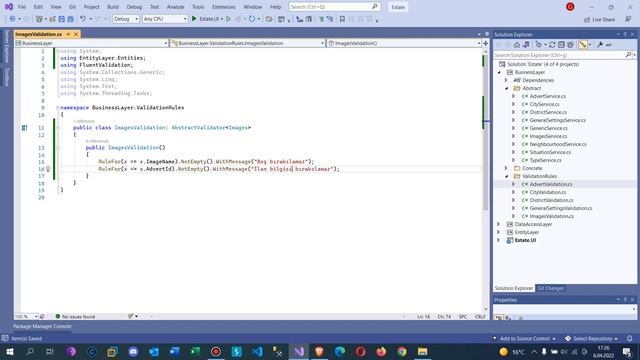The image size is (640, 360).
Task: Expand the EntityLayer project node
Action: [x=499, y=232]
